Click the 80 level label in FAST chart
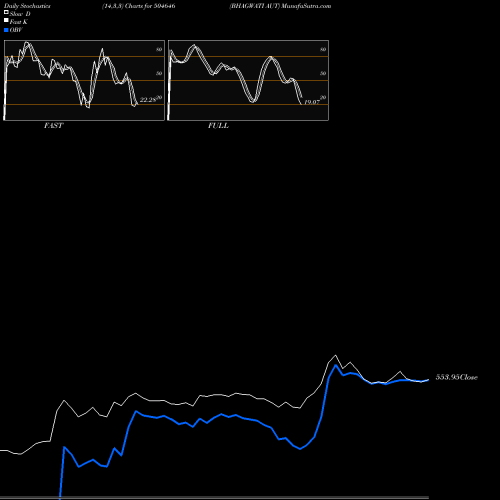This screenshot has height=500, width=500. tap(159, 49)
